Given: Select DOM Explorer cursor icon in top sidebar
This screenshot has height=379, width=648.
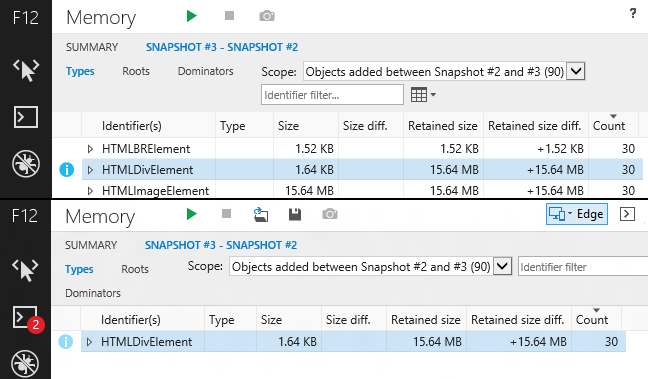Looking at the screenshot, I should (26, 70).
